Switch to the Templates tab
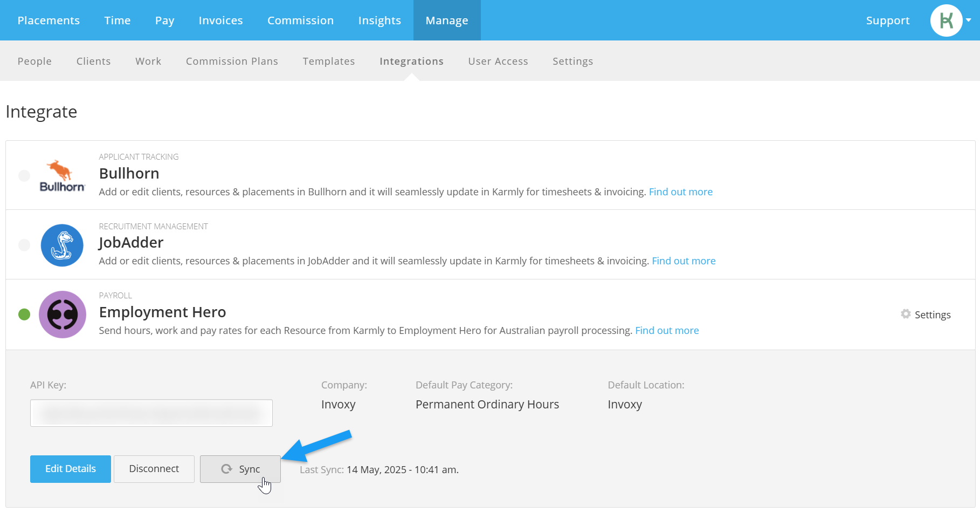980x512 pixels. (329, 61)
